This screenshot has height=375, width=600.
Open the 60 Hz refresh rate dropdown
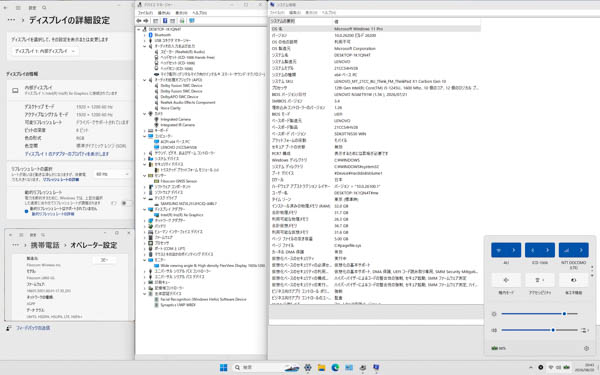click(x=112, y=174)
